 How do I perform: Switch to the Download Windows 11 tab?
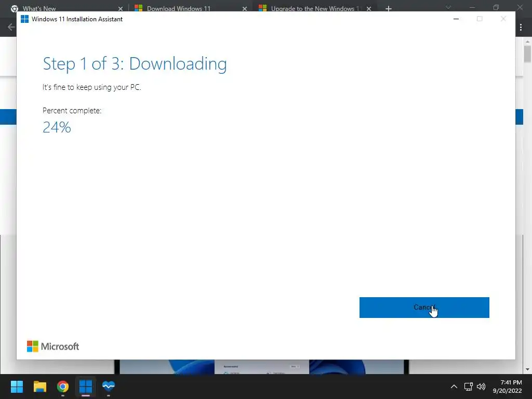pos(179,8)
